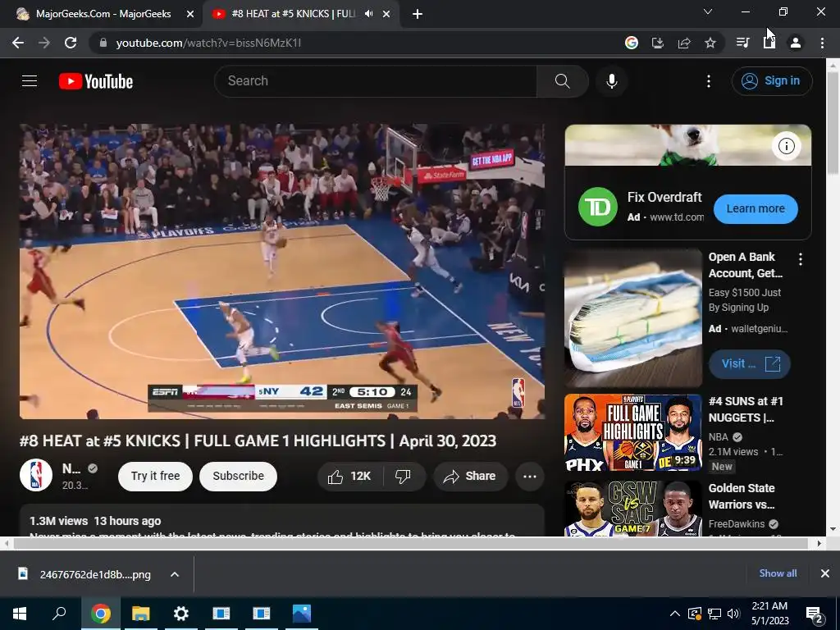Share the Heat at Knicks video
Viewport: 840px width, 630px height.
(x=470, y=477)
